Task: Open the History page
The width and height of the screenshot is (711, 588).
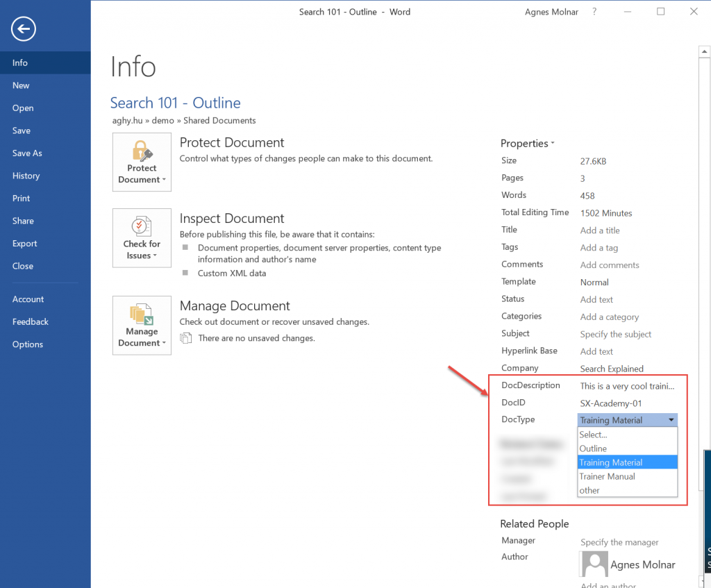Action: (45, 176)
